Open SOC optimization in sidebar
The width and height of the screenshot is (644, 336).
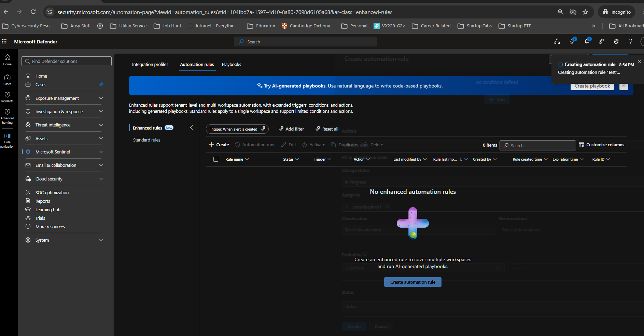52,193
